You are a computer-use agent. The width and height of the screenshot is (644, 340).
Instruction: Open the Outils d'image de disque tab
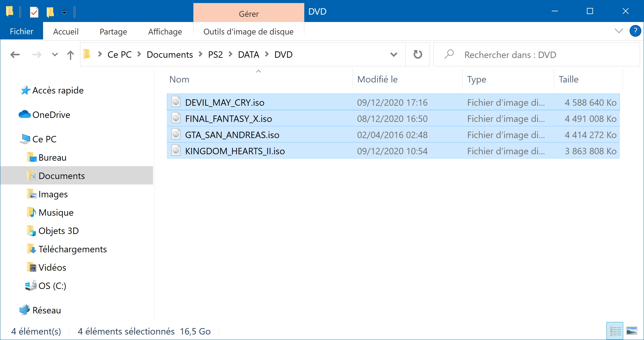click(248, 31)
